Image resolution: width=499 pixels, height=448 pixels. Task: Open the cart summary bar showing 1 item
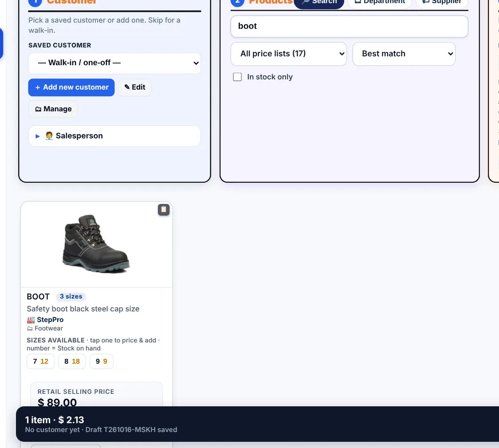pyautogui.click(x=257, y=424)
